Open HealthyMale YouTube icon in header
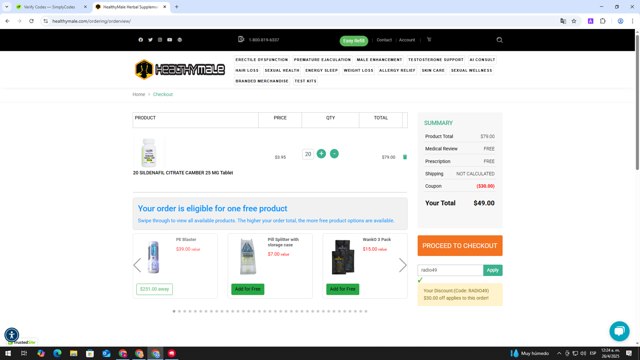640x360 pixels. (x=170, y=40)
